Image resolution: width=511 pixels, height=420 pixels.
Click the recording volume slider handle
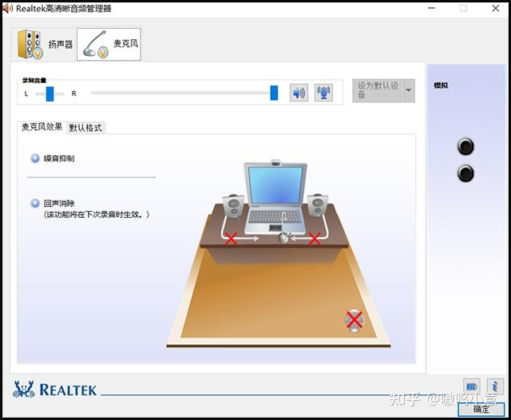pos(274,93)
